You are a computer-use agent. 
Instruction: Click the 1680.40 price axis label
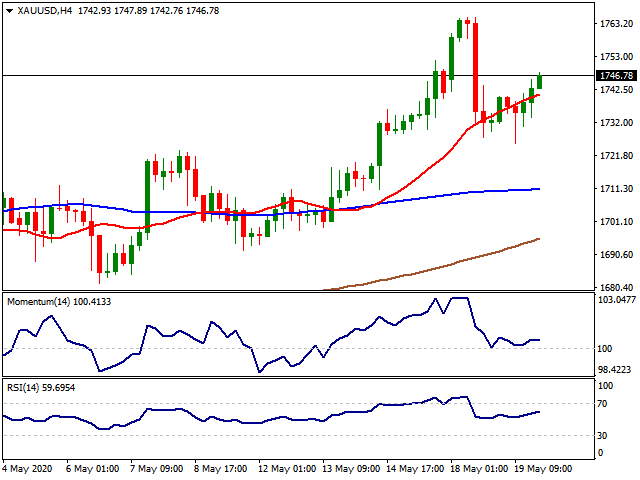(x=616, y=287)
